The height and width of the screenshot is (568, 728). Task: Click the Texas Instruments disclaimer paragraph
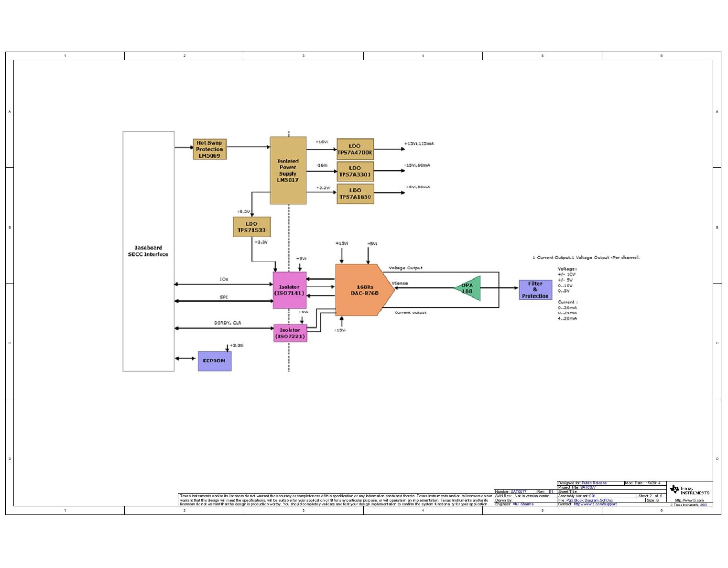[335, 500]
